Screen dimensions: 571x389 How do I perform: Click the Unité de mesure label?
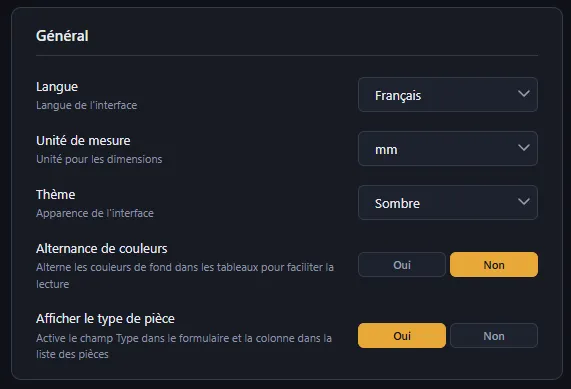click(x=83, y=141)
